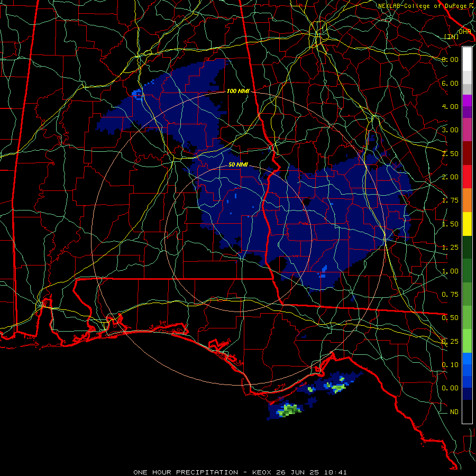Select the bright red legend swatch above 2.00
This screenshot has height=476, width=476.
467,177
